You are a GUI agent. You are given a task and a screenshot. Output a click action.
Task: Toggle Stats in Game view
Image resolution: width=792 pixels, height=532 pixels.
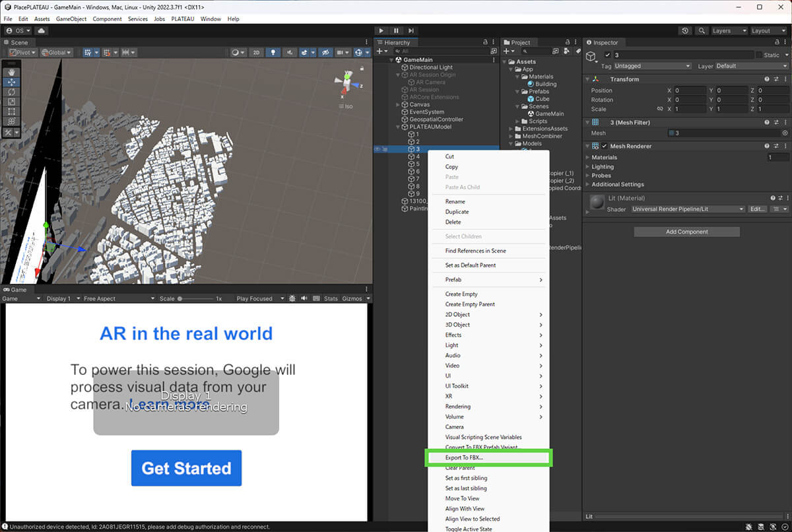pyautogui.click(x=331, y=298)
